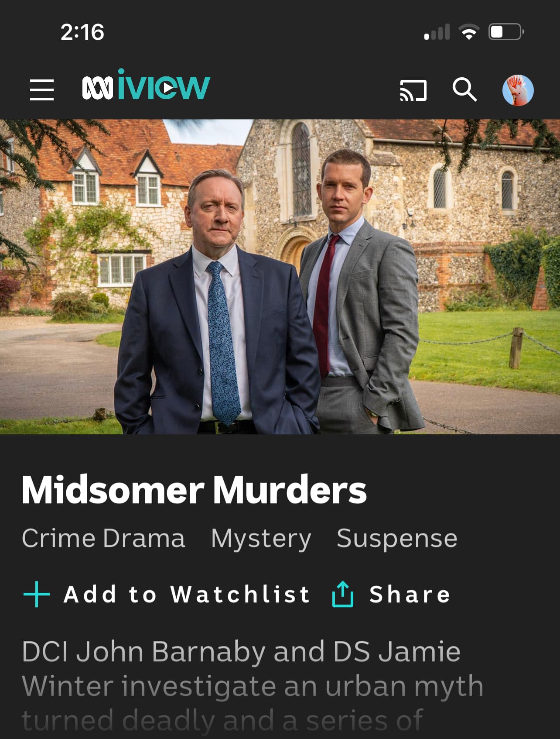Open the profile avatar with cockatoo picture

point(518,90)
